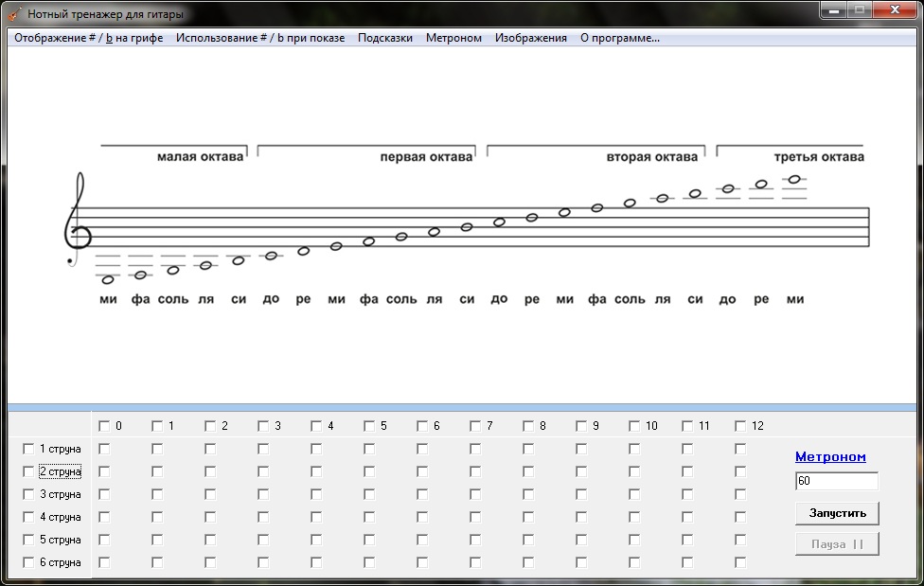924x586 pixels.
Task: Toggle the 6 струна checkbox
Action: 27,562
